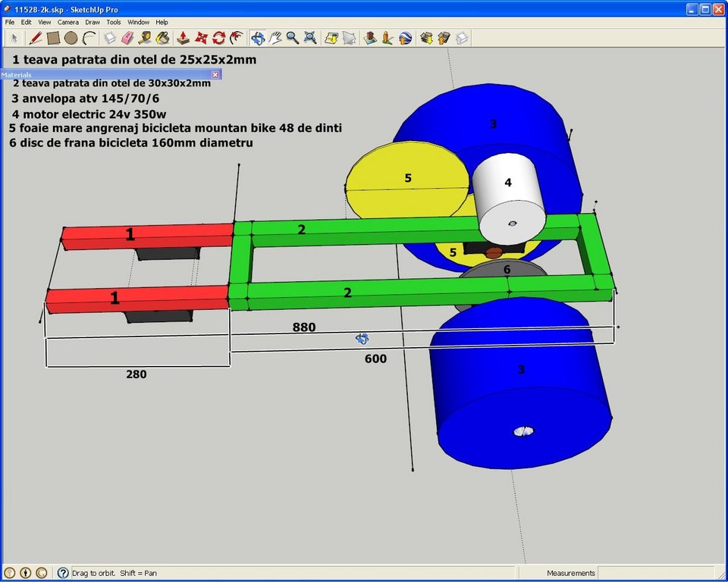Click Get Current View icon
This screenshot has height=582, width=728.
pos(331,38)
